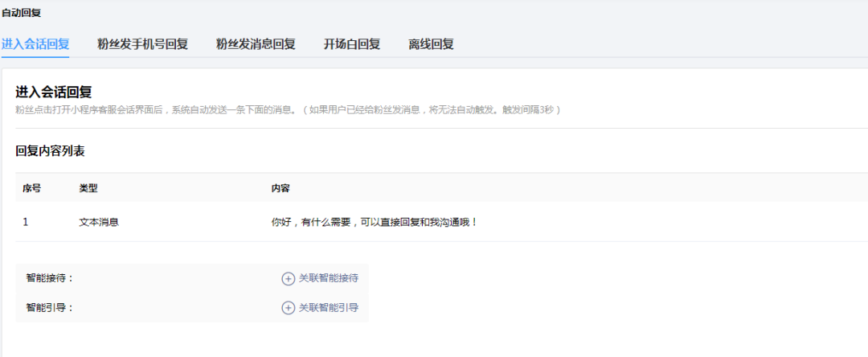Click the 序号 column header
The image size is (868, 357).
(x=31, y=188)
